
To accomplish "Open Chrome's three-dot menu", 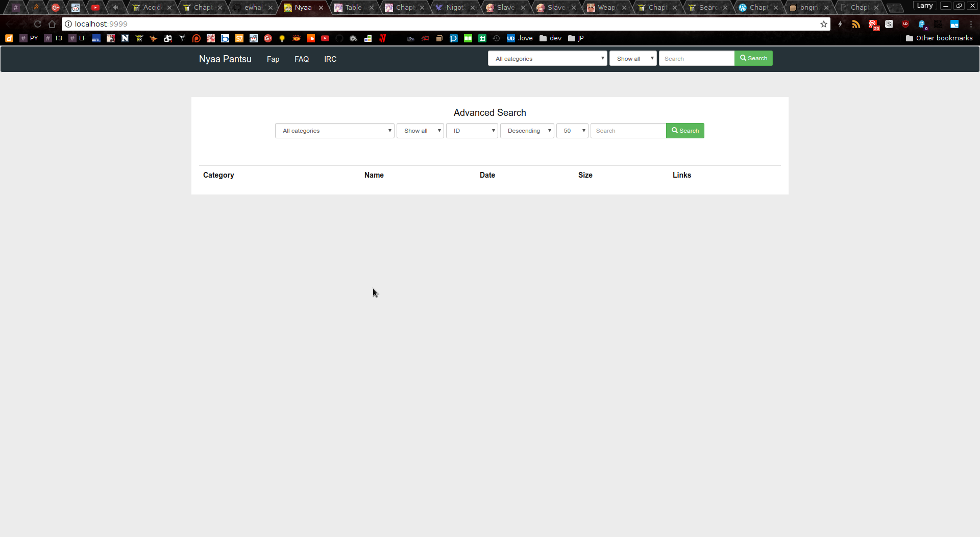I will tap(971, 24).
